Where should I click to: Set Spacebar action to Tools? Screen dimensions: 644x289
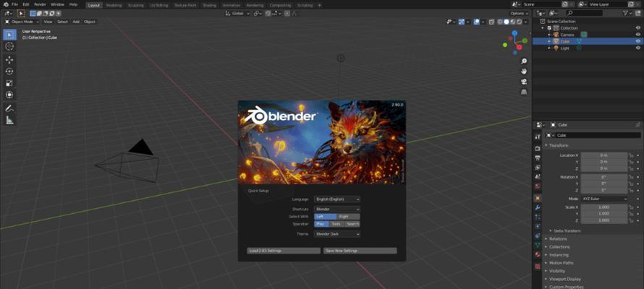(x=336, y=224)
